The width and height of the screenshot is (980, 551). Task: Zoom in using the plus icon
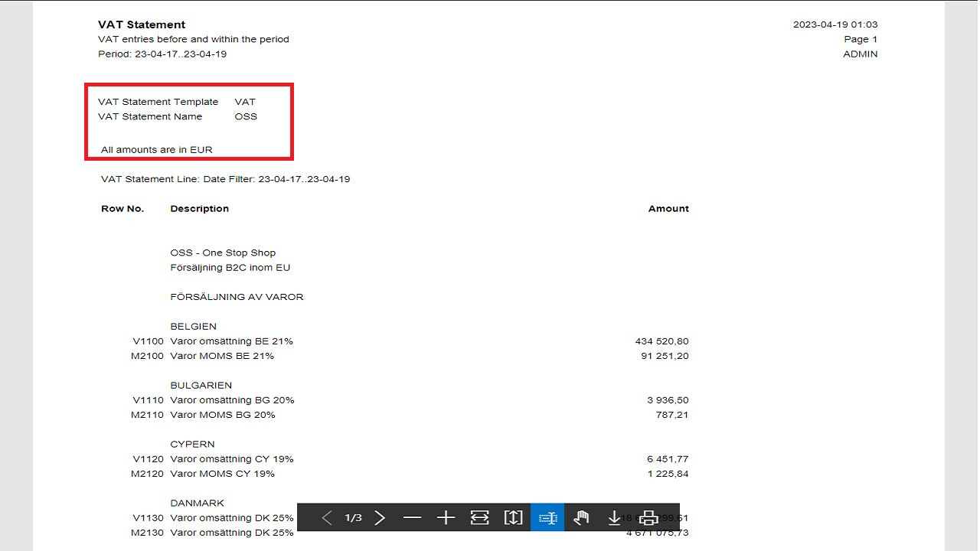pyautogui.click(x=446, y=518)
